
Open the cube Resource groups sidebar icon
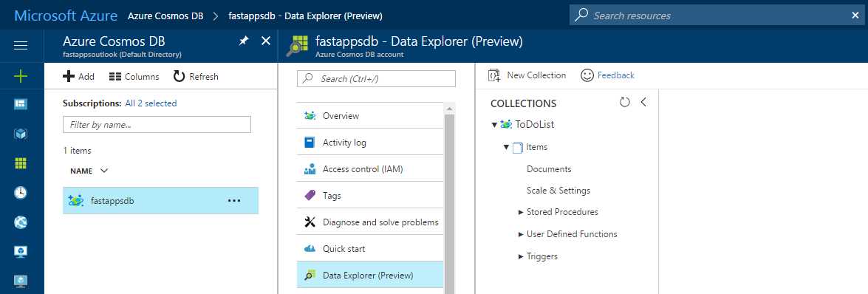point(21,134)
